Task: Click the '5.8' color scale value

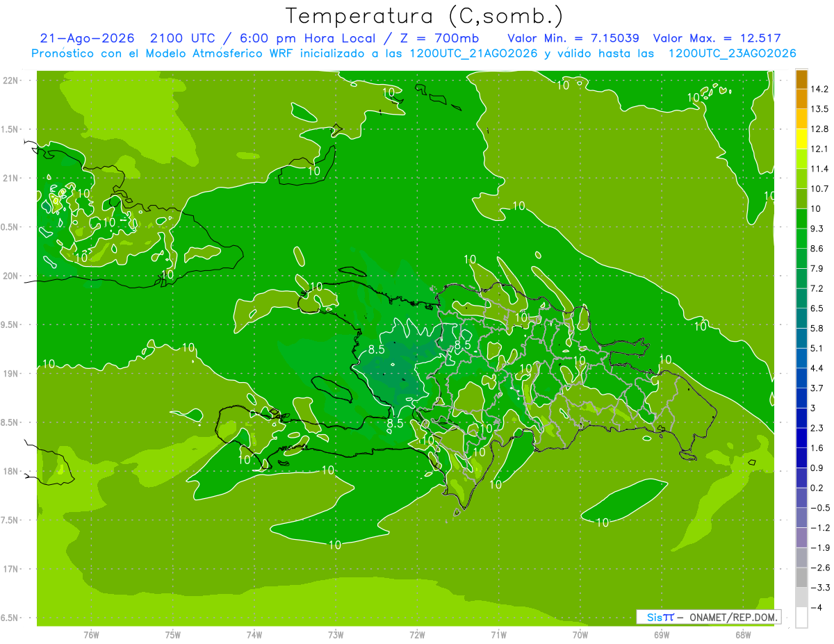Action: (817, 328)
